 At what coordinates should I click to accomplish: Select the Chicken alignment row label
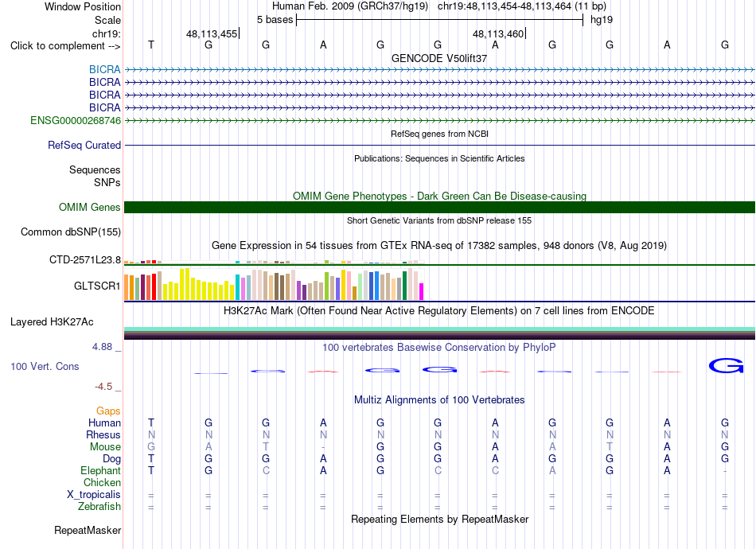102,483
